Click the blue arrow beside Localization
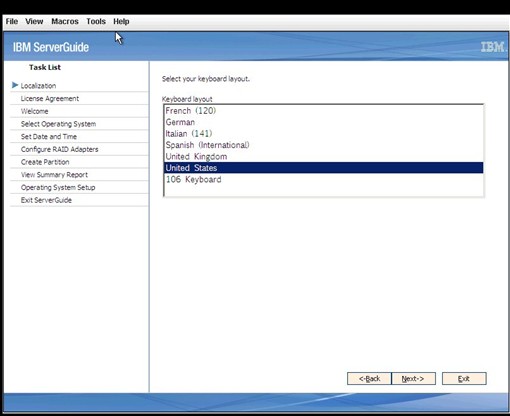510x416 pixels. (x=15, y=85)
